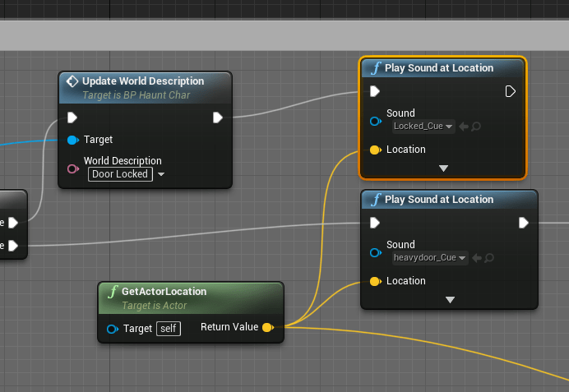This screenshot has width=569, height=392.
Task: Click the exec output pin on Update World Description
Action: pyautogui.click(x=218, y=118)
